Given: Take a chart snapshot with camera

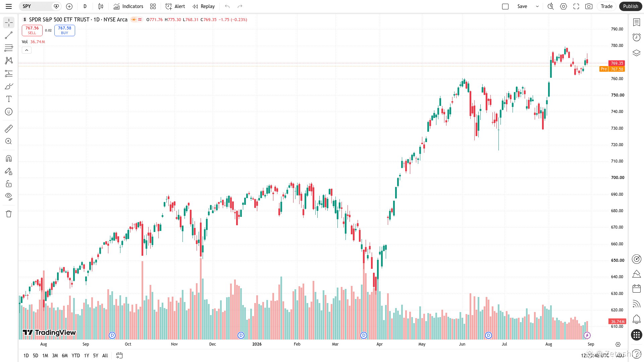Looking at the screenshot, I should click(x=589, y=6).
